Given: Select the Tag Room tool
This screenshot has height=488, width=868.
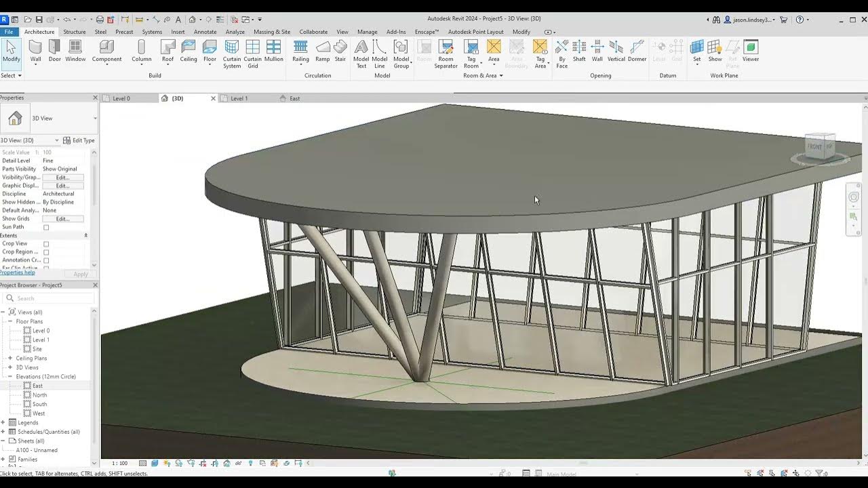Looking at the screenshot, I should [x=471, y=54].
